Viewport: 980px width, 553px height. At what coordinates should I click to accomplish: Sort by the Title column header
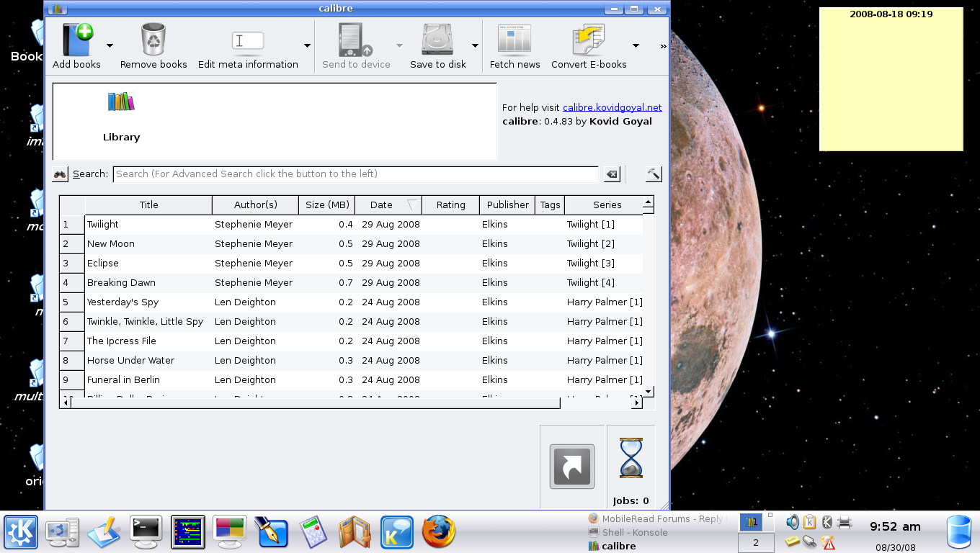pyautogui.click(x=148, y=205)
